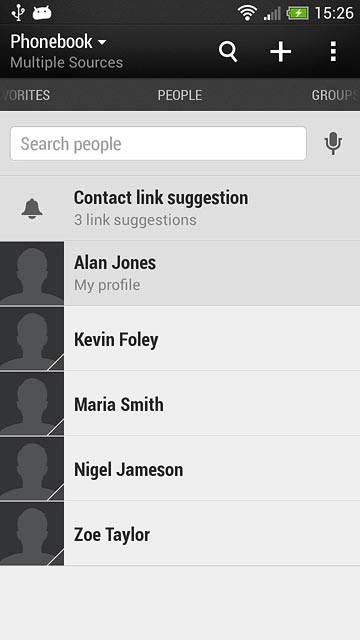Focus the Search people field
This screenshot has height=640, width=360.
158,144
